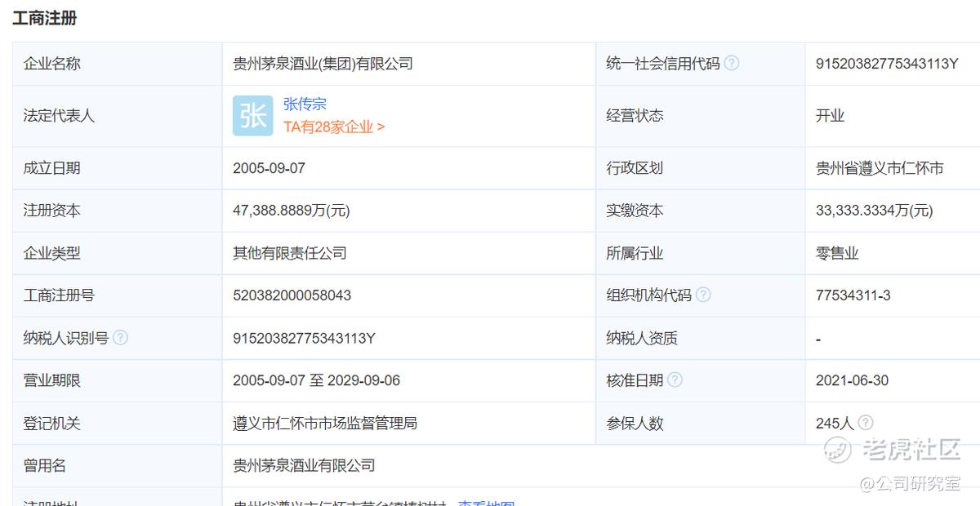The height and width of the screenshot is (506, 980).
Task: Click registered capital 47,388.8889万(元)
Action: [291, 211]
